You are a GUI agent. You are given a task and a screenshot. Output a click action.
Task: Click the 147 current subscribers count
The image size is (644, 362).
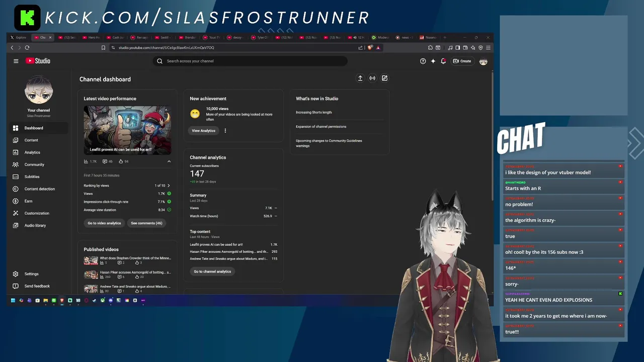(197, 173)
